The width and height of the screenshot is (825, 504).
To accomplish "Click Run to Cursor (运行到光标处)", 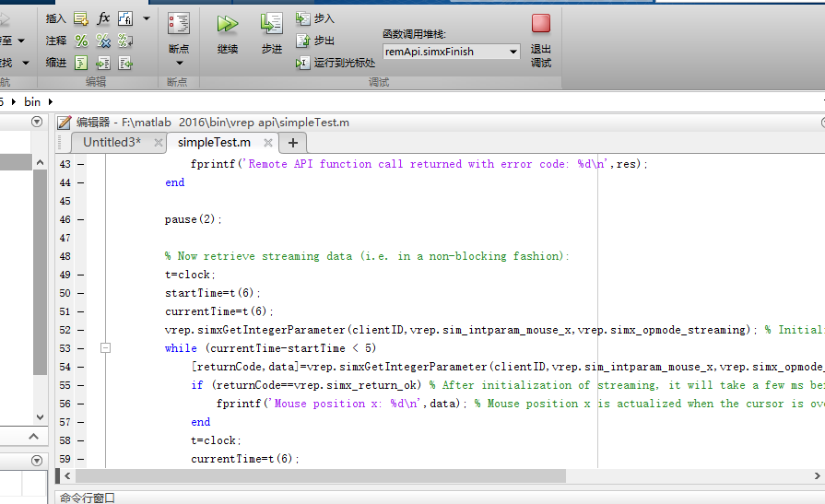I will 336,64.
